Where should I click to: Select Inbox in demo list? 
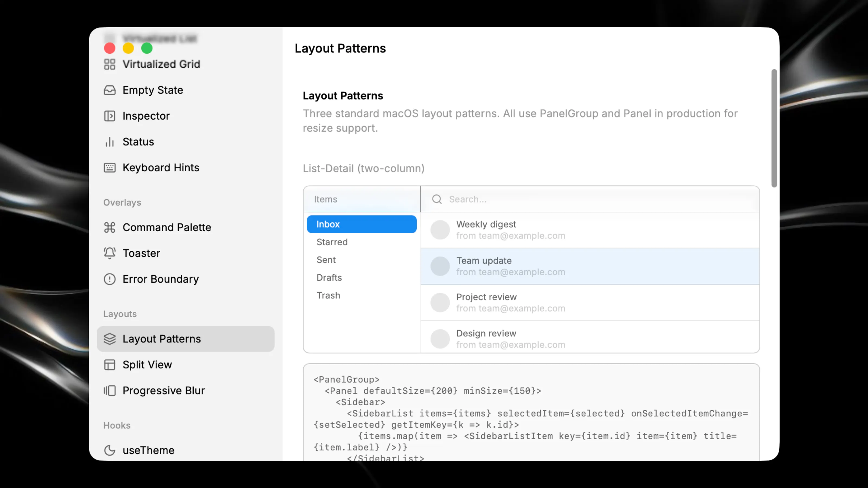pyautogui.click(x=362, y=224)
